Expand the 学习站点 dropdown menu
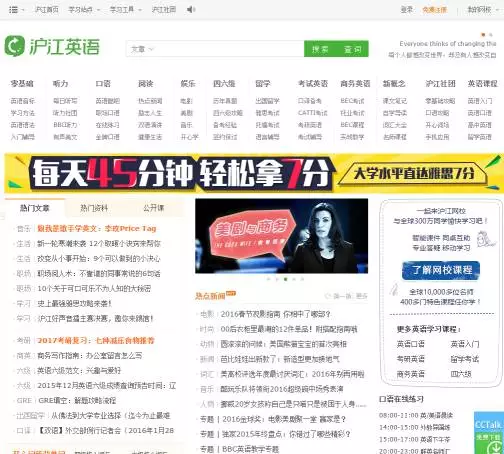Image resolution: width=504 pixels, height=454 pixels. (x=84, y=10)
